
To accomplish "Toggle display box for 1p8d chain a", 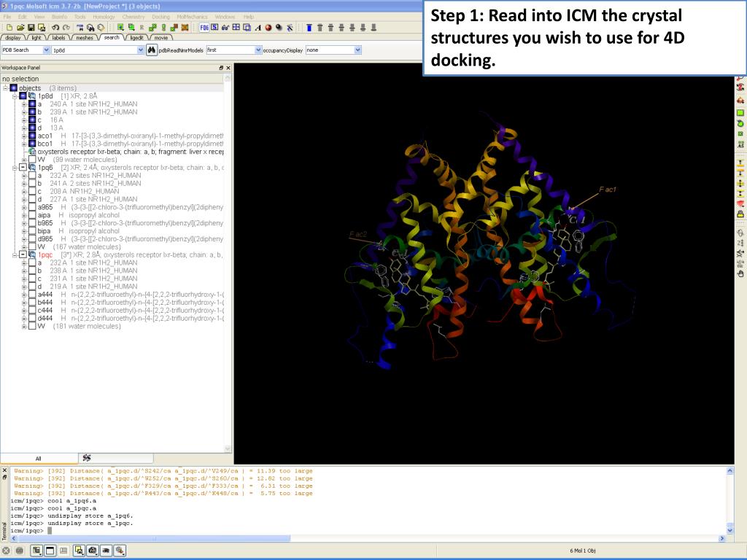I will [x=32, y=104].
